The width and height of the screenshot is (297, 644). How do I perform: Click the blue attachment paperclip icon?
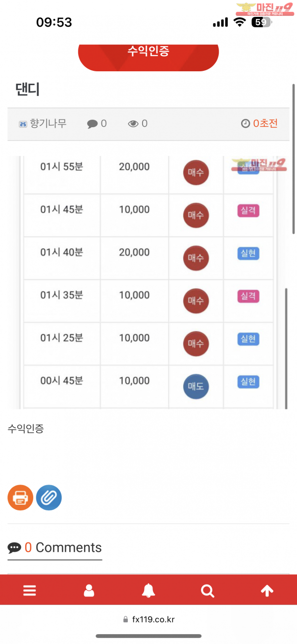[x=49, y=497]
